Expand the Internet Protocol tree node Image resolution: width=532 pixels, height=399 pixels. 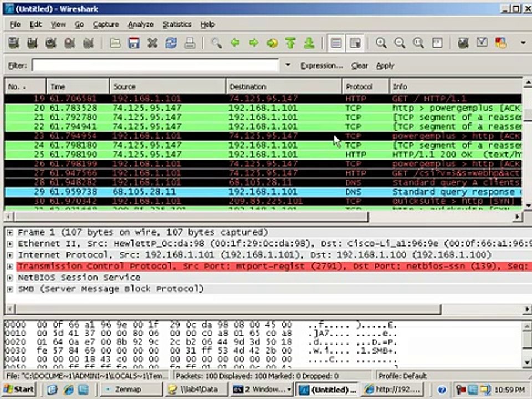pos(10,255)
